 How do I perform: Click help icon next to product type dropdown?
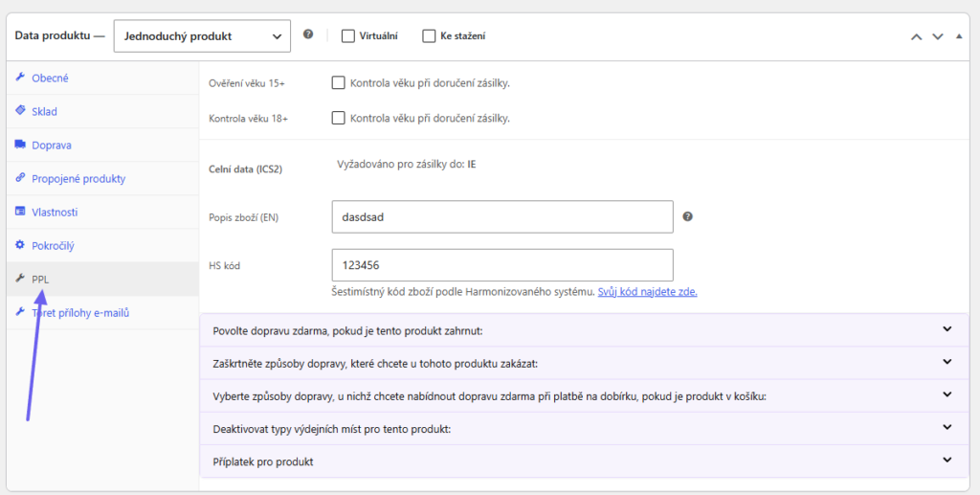(x=308, y=34)
